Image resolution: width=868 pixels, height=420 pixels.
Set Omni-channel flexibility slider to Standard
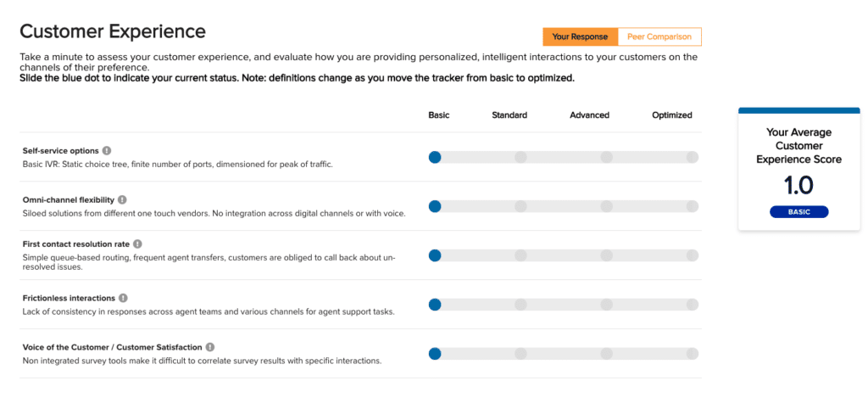520,206
